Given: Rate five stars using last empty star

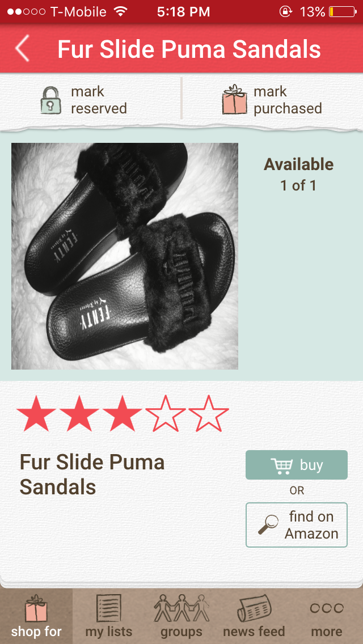Looking at the screenshot, I should (209, 413).
